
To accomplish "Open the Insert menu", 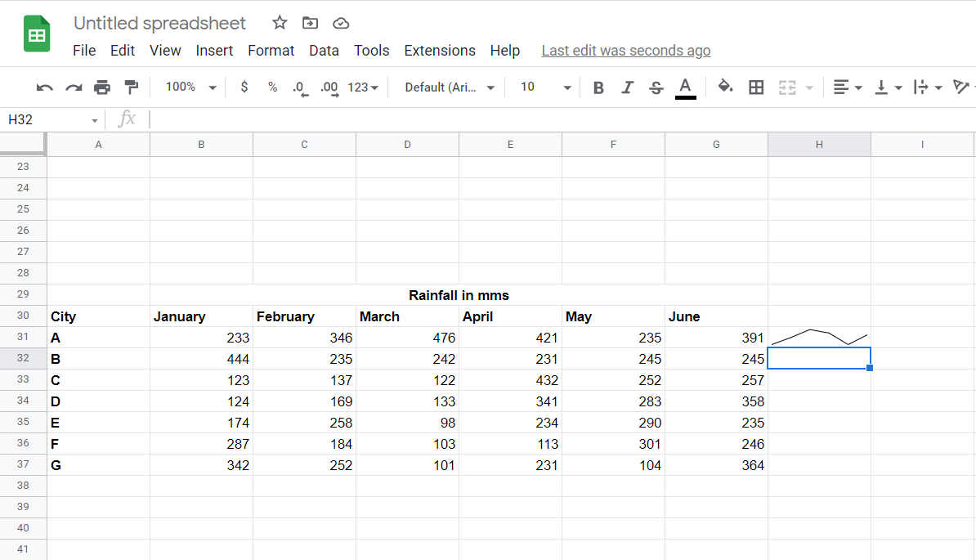I will [x=214, y=51].
